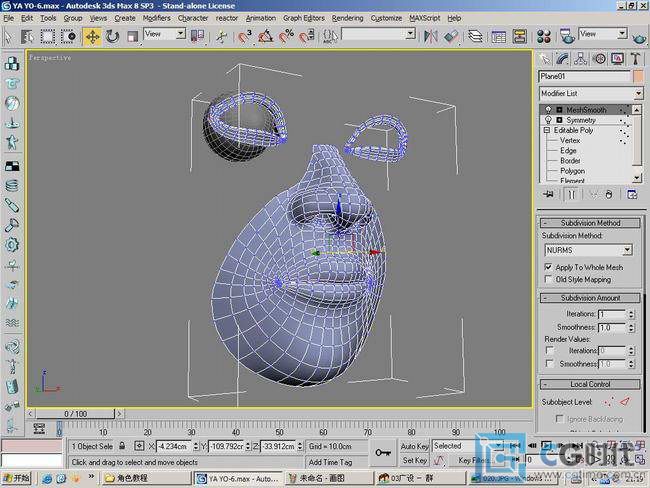The height and width of the screenshot is (488, 650).
Task: Click the Select Object arrow tool
Action: tap(8, 37)
